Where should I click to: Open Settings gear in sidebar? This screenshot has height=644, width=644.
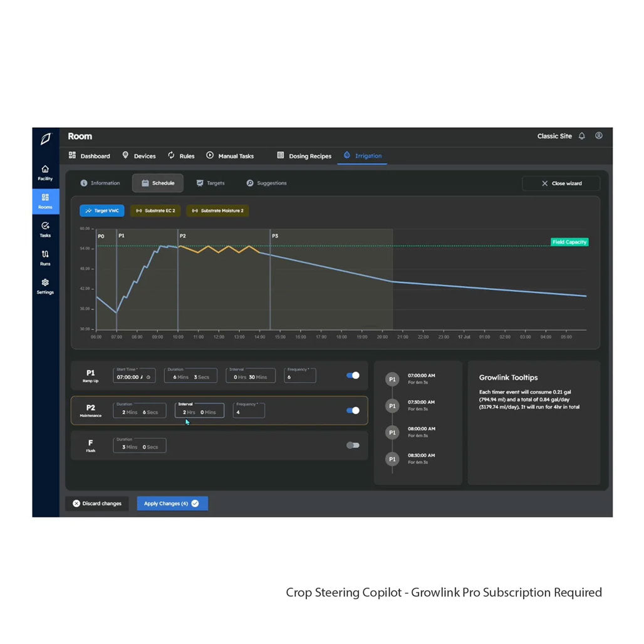pyautogui.click(x=45, y=286)
